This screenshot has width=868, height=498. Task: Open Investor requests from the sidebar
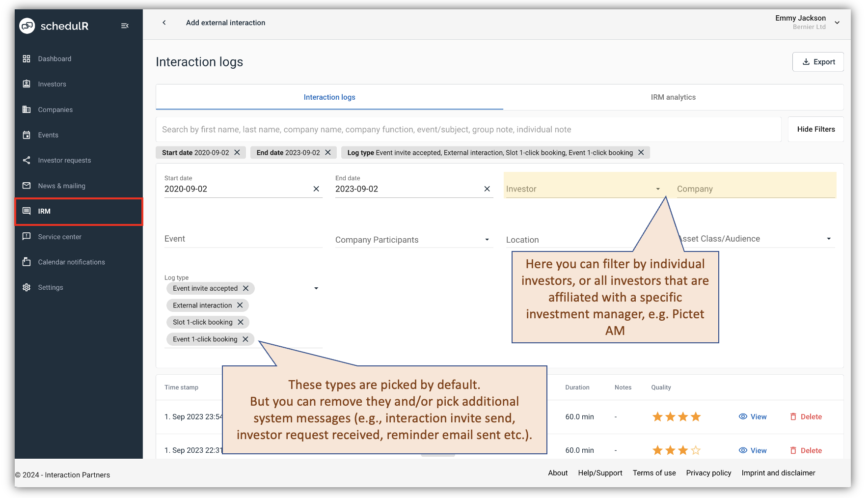click(x=64, y=160)
